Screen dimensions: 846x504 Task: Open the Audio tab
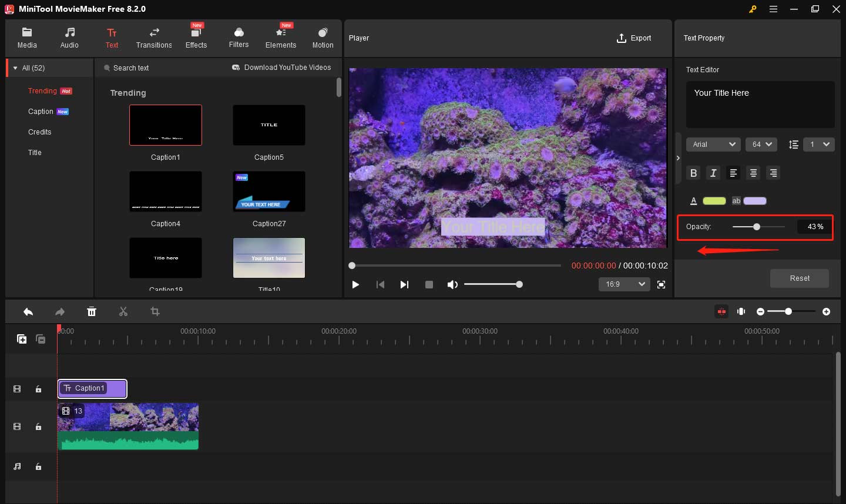coord(69,38)
